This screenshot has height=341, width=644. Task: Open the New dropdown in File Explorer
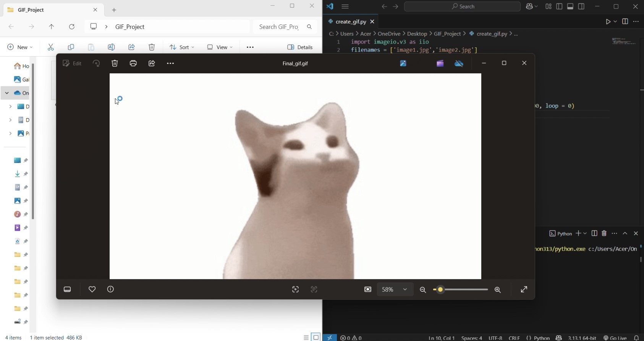(x=20, y=47)
